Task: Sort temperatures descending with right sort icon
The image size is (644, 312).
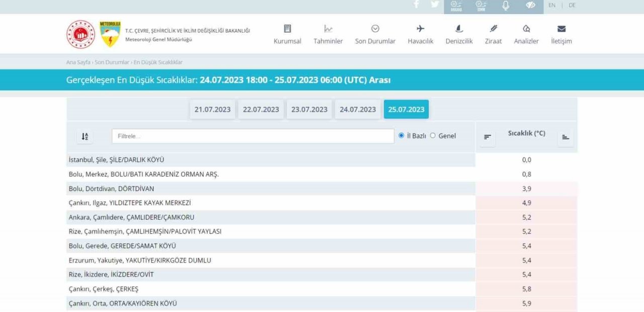Action: [565, 137]
